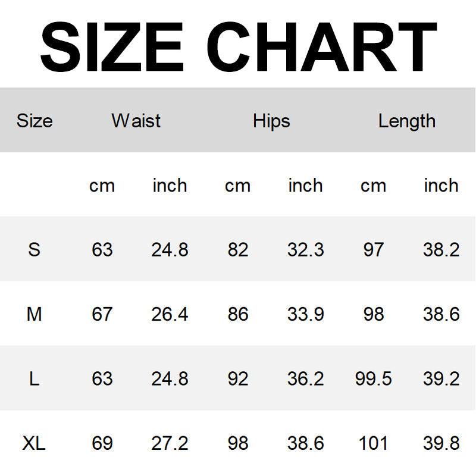
Task: Click the 99.5 length value
Action: (x=373, y=378)
